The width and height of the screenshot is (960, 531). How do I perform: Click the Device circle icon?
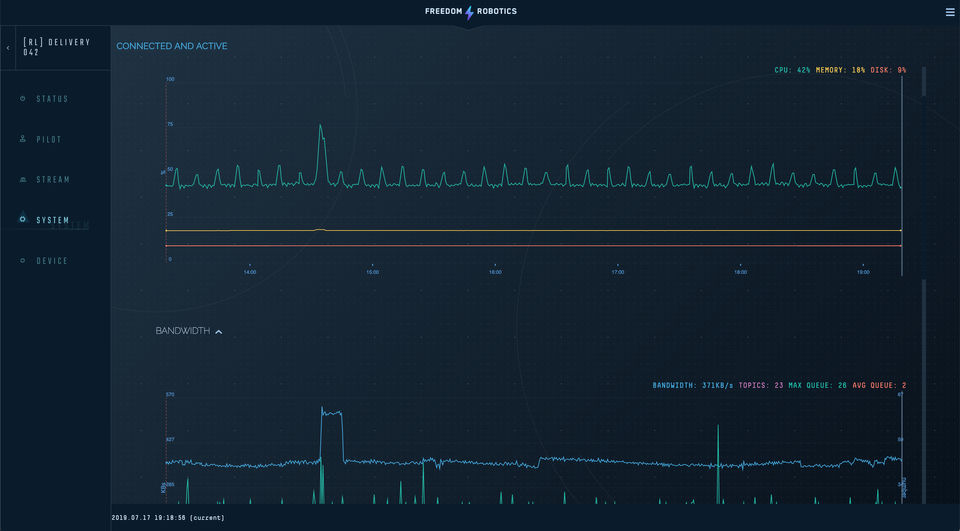coord(23,260)
